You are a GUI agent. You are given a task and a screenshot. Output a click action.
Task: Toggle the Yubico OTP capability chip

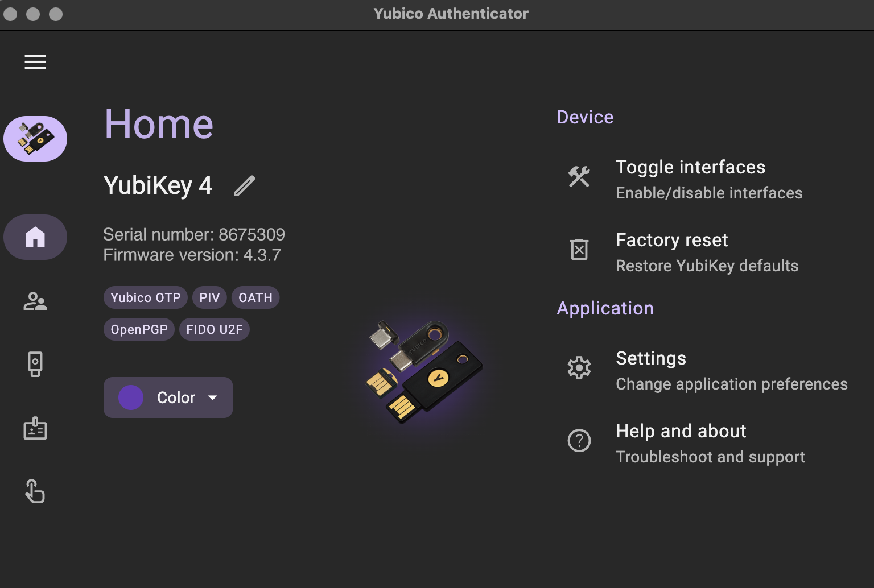point(145,297)
